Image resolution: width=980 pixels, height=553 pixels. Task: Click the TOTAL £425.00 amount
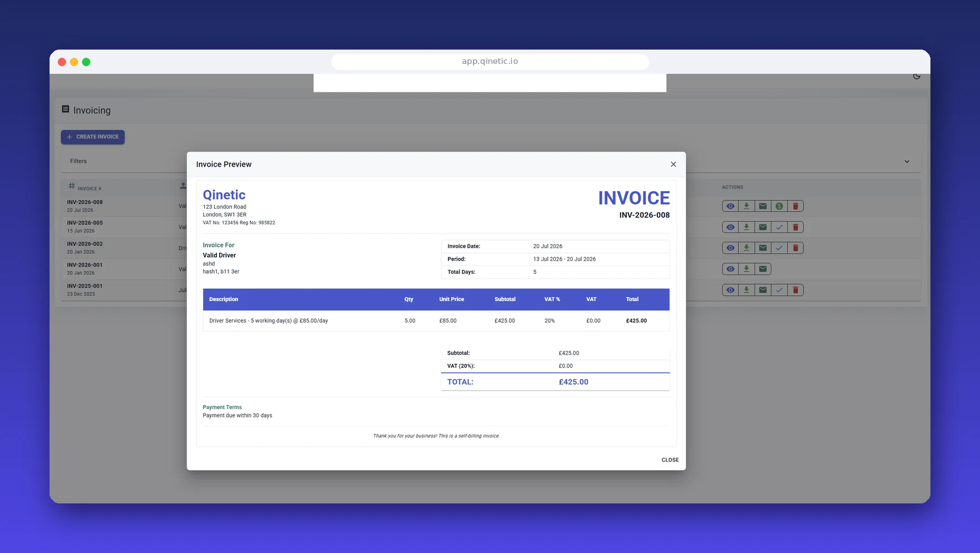[574, 382]
